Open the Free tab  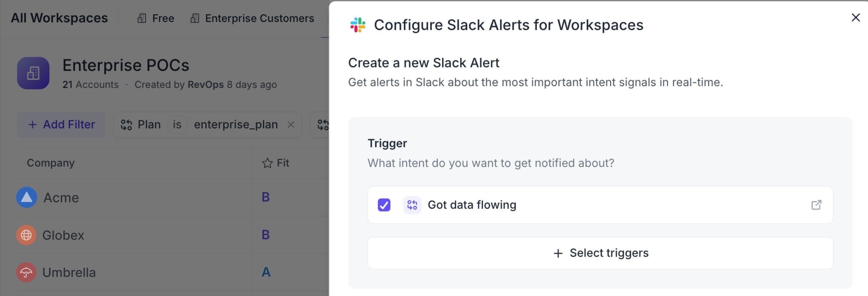tap(156, 18)
